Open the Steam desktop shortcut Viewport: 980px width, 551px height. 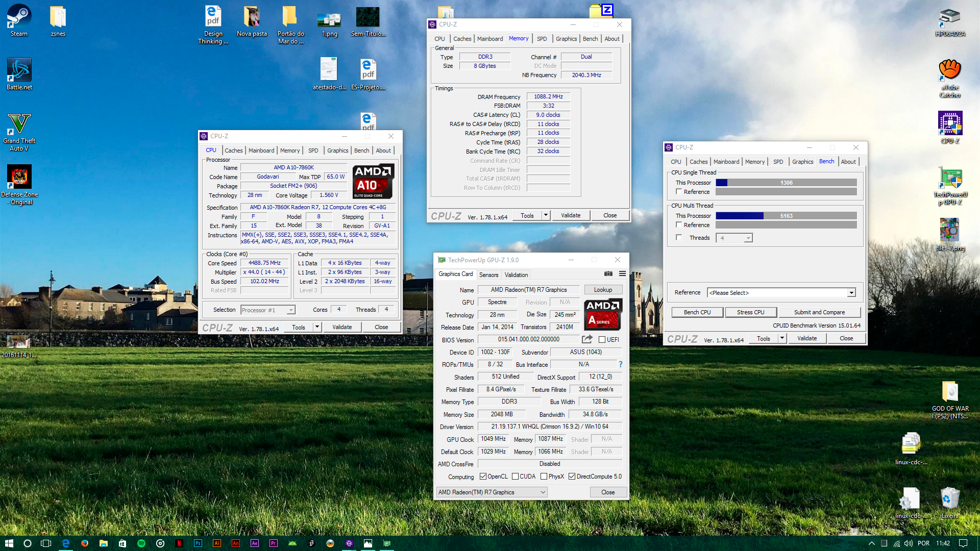pyautogui.click(x=19, y=20)
